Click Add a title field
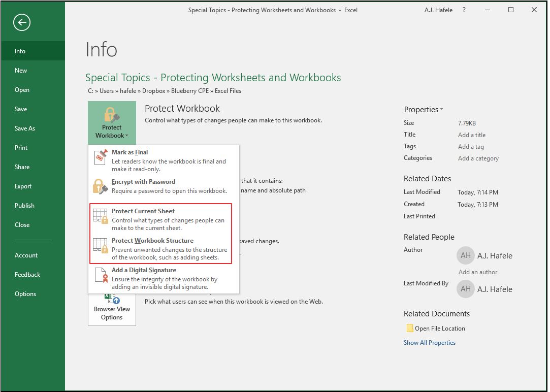This screenshot has width=550, height=392. coord(472,135)
